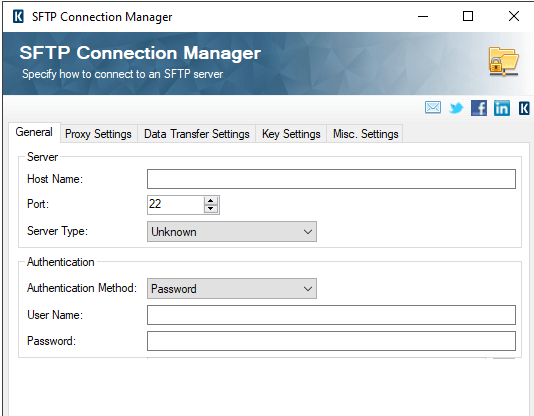Viewport: 534px width, 416px height.
Task: Click the Authentication Method label text
Action: click(x=82, y=288)
